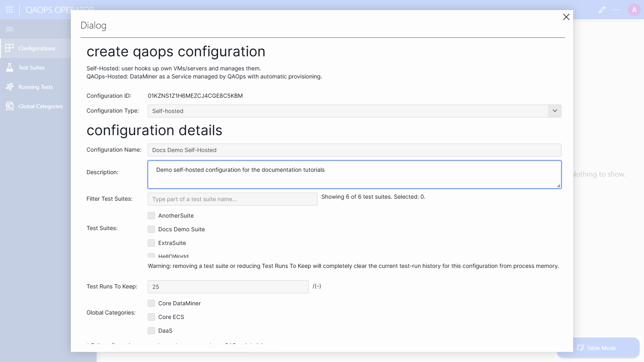Open the Running Tests page

[x=35, y=87]
